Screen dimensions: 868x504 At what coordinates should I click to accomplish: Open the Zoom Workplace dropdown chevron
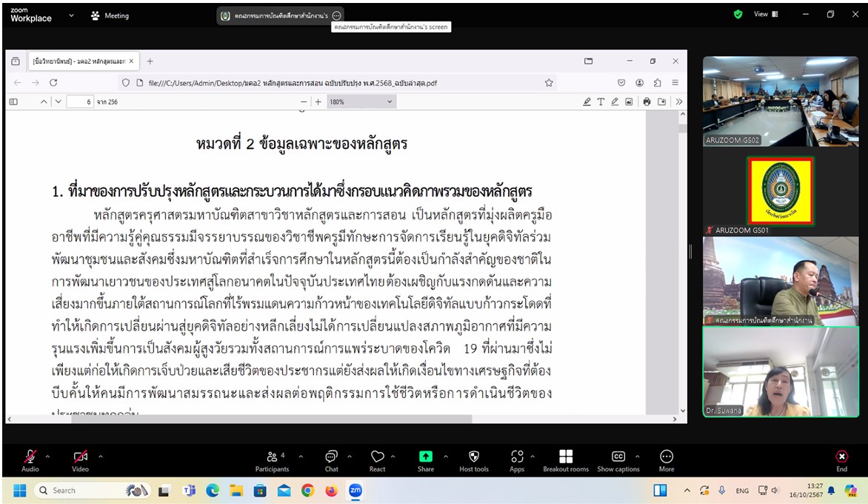[x=71, y=16]
